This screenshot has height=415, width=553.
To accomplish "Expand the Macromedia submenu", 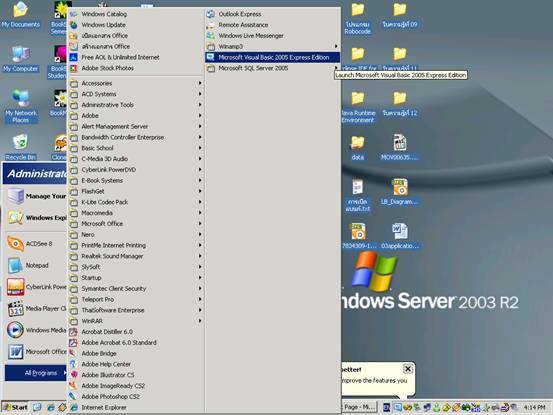I will click(x=136, y=213).
